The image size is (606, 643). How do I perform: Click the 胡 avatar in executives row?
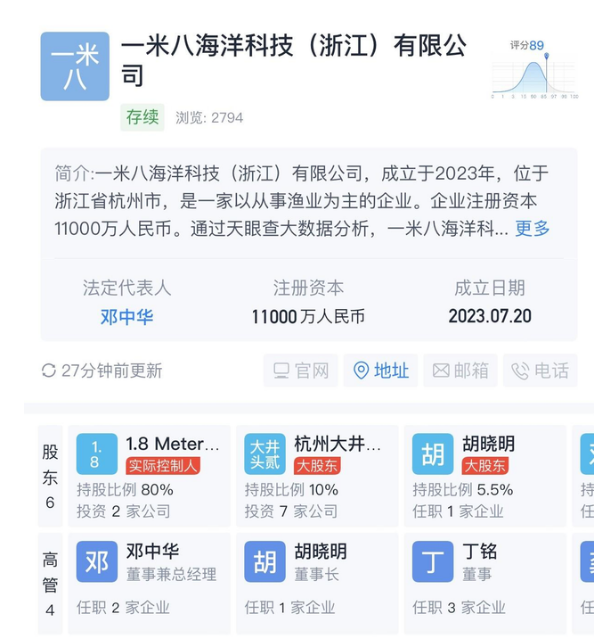265,561
